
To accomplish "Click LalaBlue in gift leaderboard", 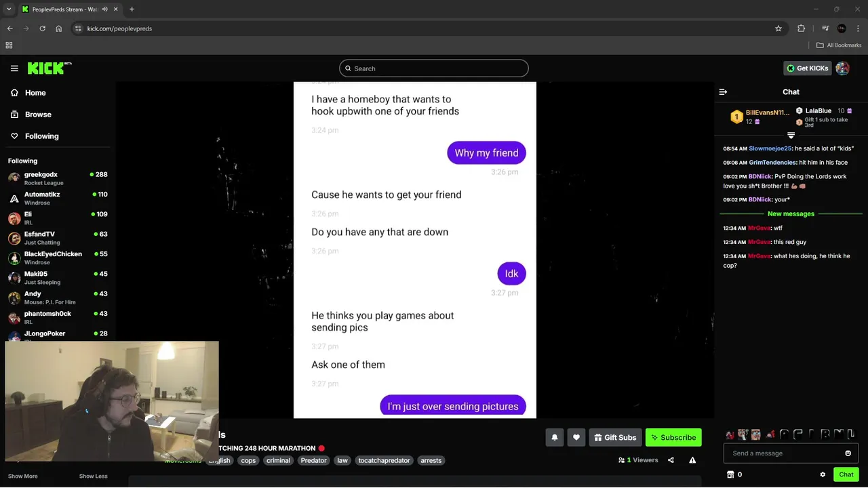I will tap(818, 110).
